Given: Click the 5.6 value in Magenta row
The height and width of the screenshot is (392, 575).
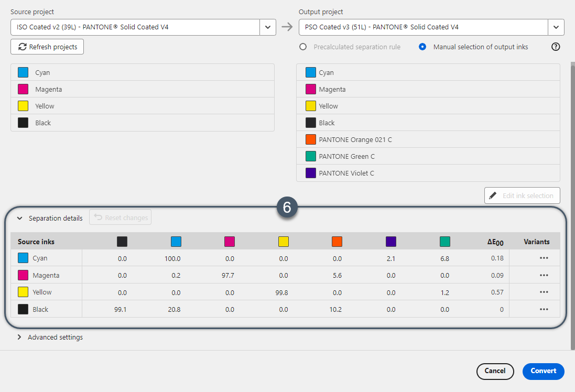Looking at the screenshot, I should pyautogui.click(x=338, y=275).
